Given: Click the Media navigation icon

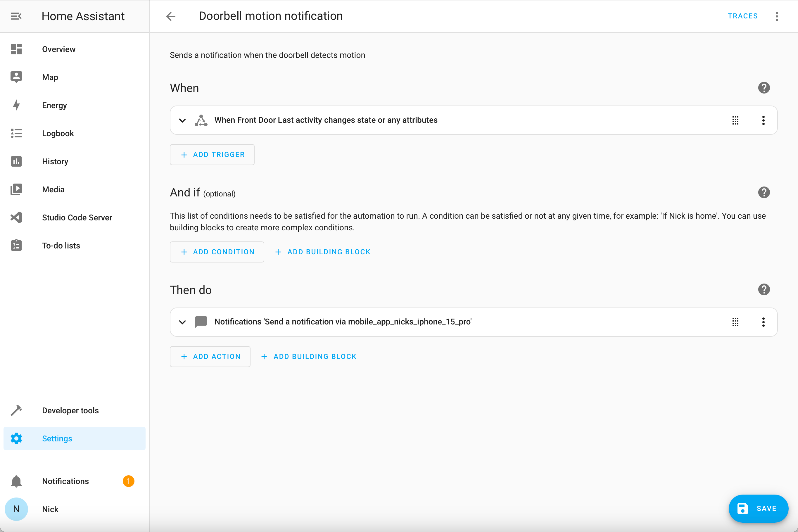Looking at the screenshot, I should coord(16,189).
